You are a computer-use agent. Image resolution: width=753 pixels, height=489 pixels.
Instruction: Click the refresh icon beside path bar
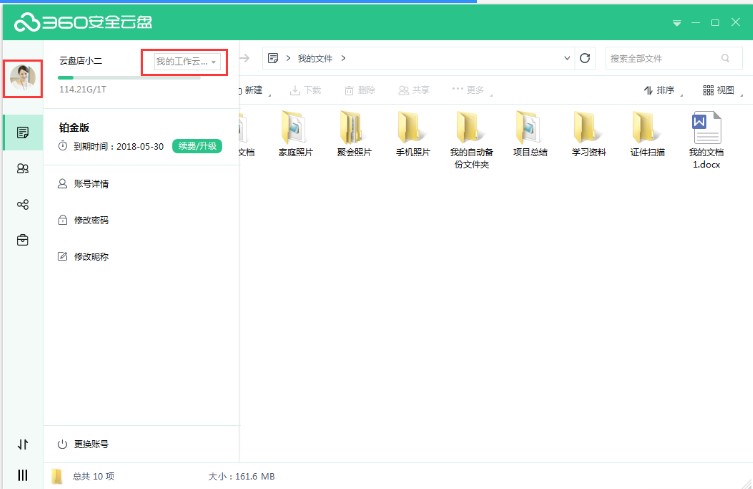584,58
